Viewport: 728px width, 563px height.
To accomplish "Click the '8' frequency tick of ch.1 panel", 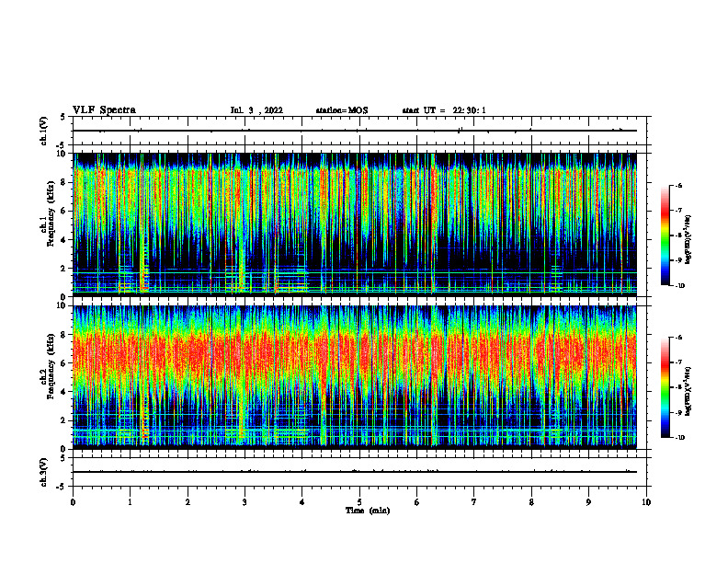I will pos(64,182).
